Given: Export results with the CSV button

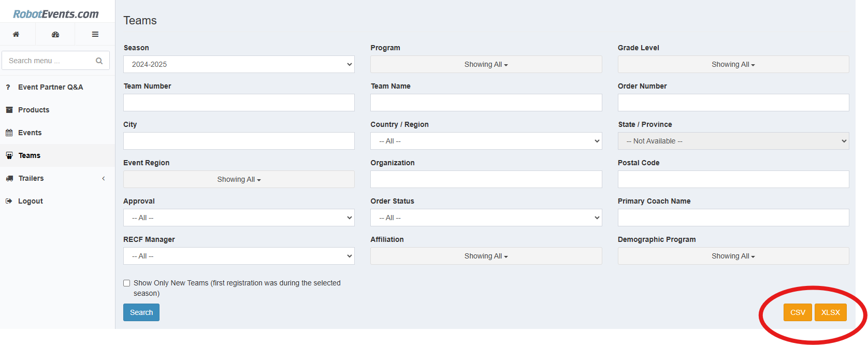Looking at the screenshot, I should (797, 312).
